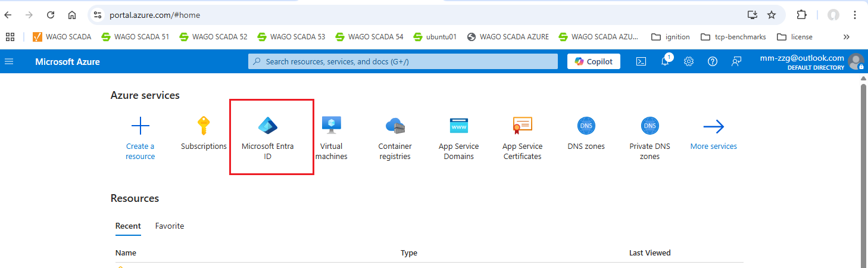Click the Copilot button
This screenshot has height=268, width=868.
pos(594,61)
